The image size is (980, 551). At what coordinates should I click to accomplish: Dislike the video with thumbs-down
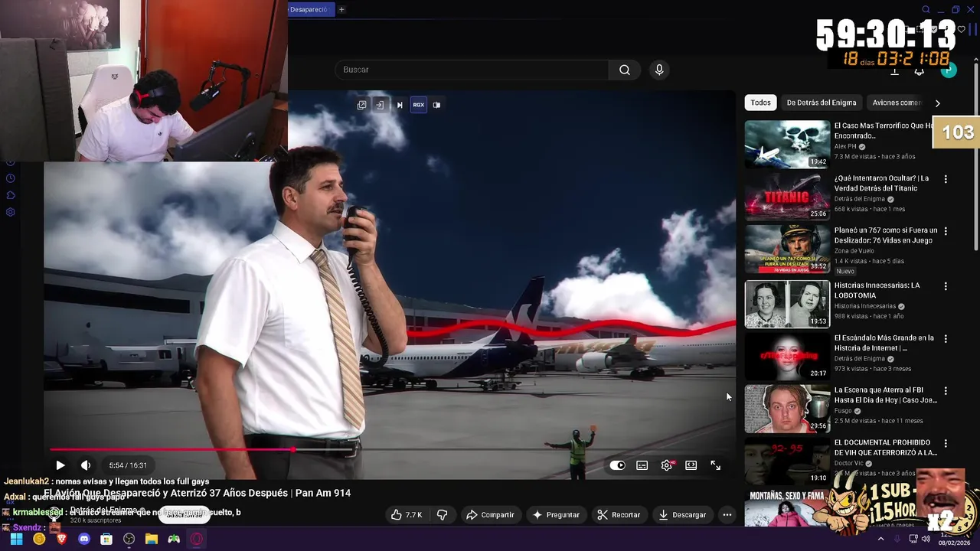tap(442, 515)
